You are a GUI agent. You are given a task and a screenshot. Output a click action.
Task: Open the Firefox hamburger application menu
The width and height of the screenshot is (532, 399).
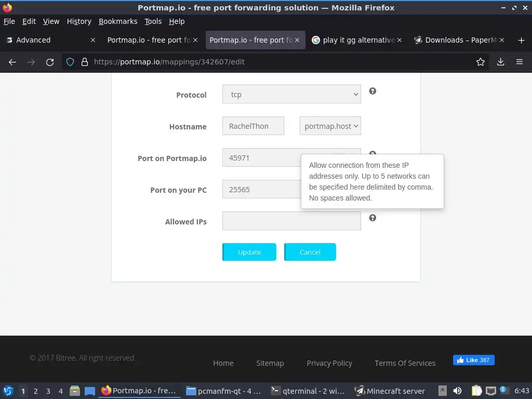[x=520, y=62]
